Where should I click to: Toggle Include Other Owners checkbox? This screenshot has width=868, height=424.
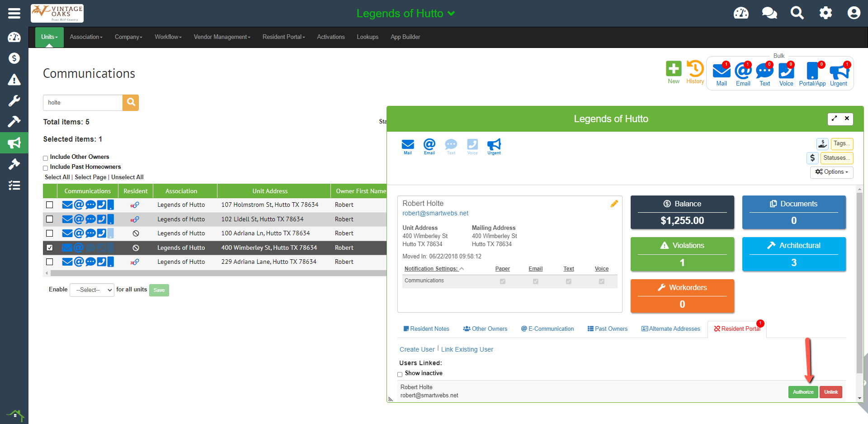click(45, 158)
